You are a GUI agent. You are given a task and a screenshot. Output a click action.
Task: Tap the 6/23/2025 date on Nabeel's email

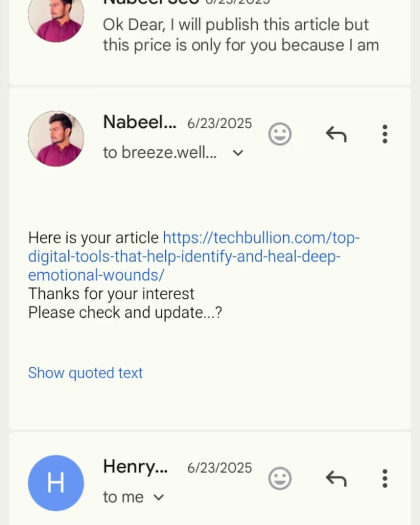click(220, 123)
